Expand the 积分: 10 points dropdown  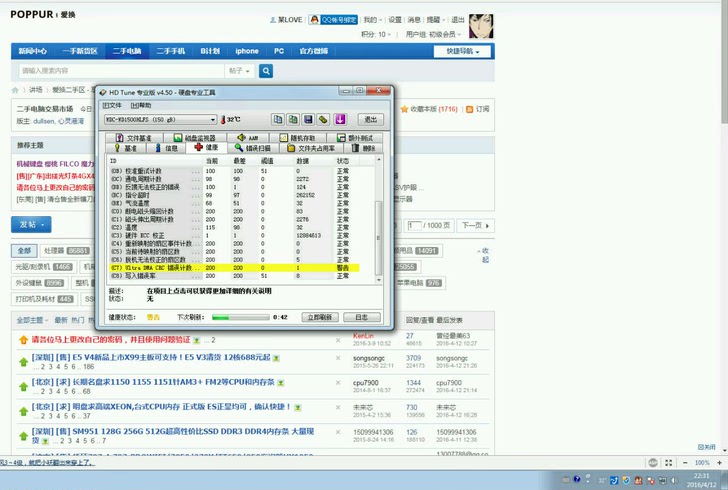click(x=376, y=34)
